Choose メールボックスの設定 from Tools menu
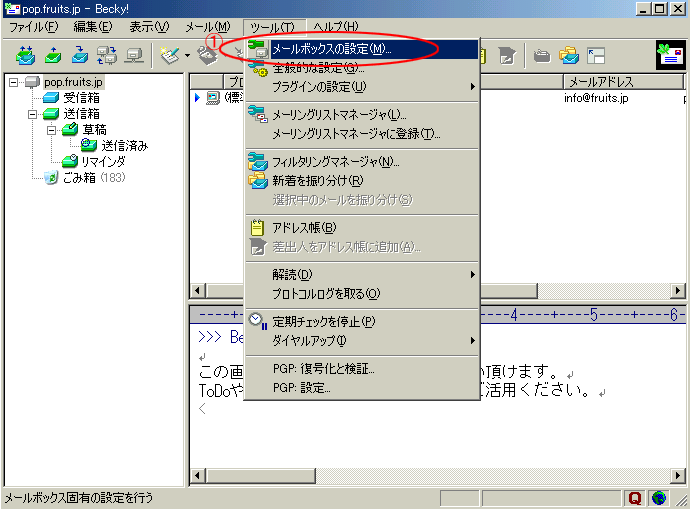This screenshot has height=509, width=690. coord(331,49)
